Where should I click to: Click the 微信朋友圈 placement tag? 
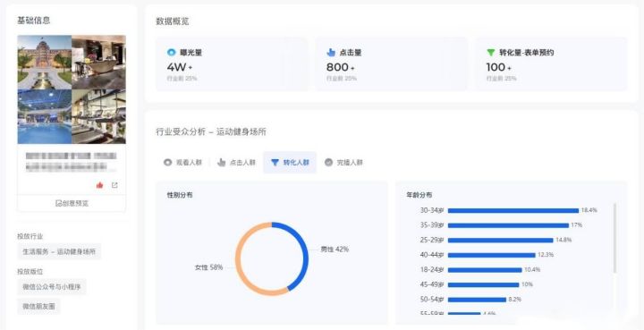click(39, 307)
